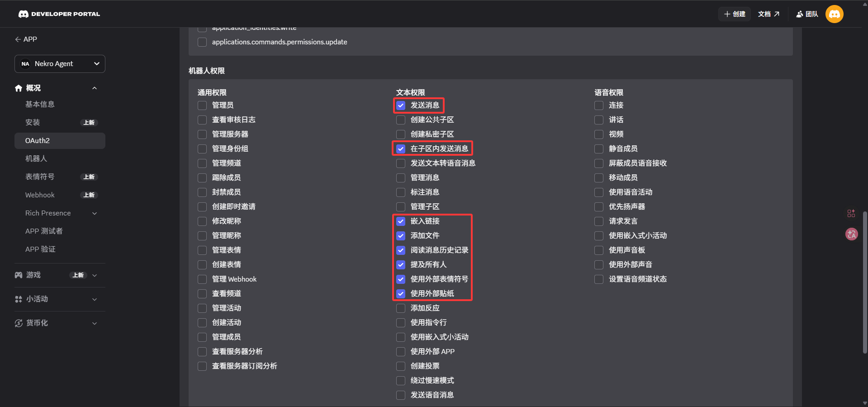868x407 pixels.
Task: Click the 创建 create button
Action: pyautogui.click(x=735, y=14)
